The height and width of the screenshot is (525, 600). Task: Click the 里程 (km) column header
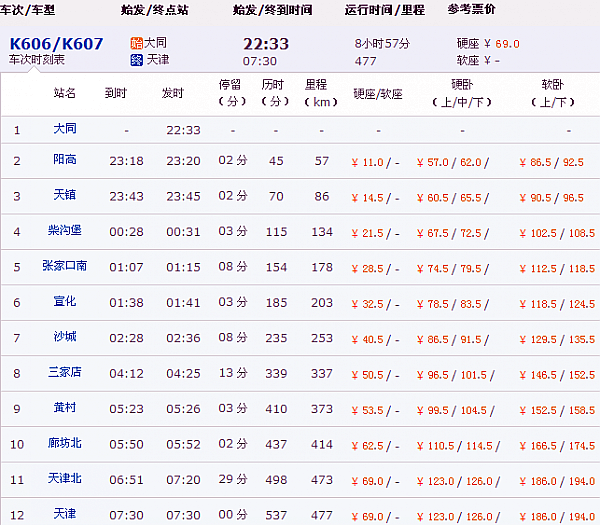click(x=321, y=93)
